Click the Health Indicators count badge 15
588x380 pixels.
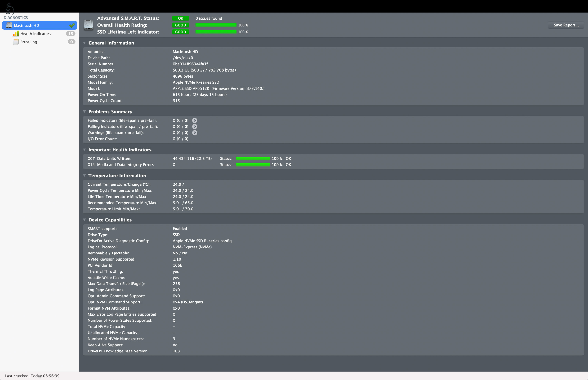[71, 34]
